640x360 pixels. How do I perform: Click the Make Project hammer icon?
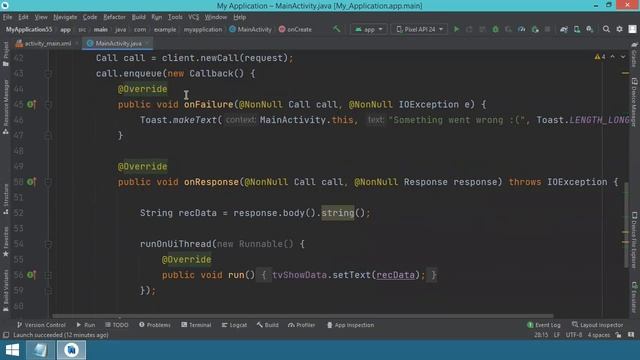pos(337,29)
